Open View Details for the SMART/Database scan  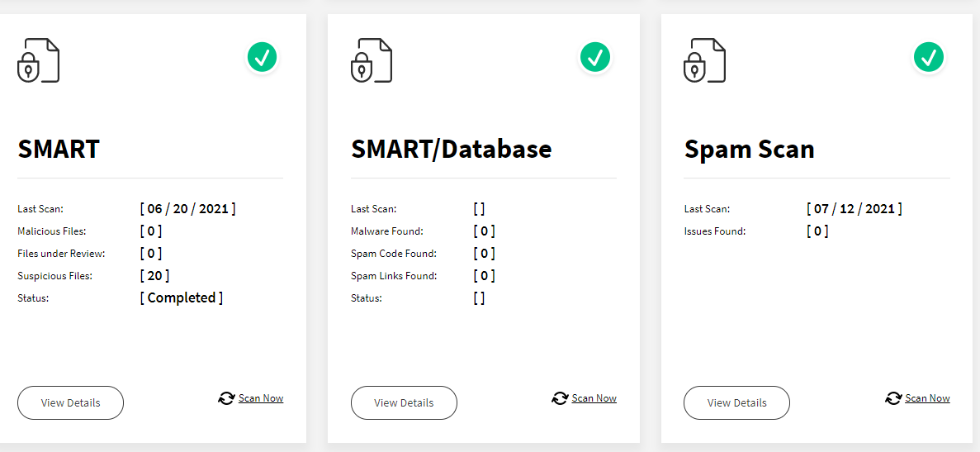click(x=404, y=402)
